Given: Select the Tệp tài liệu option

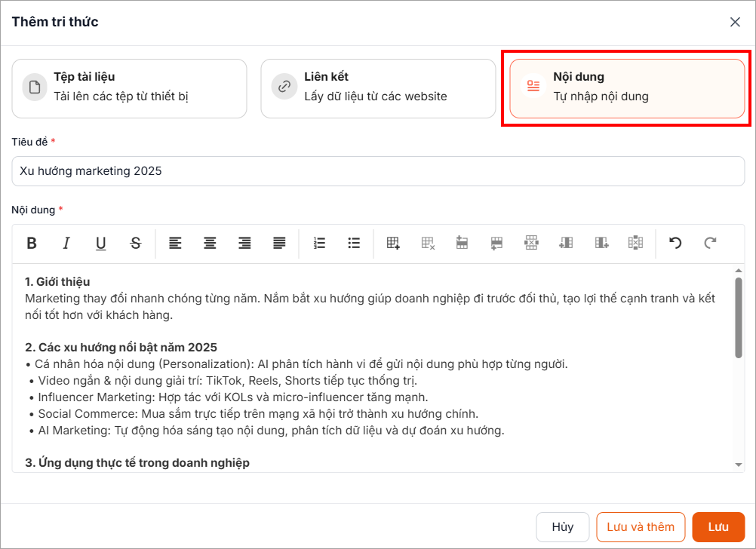Looking at the screenshot, I should pos(129,88).
